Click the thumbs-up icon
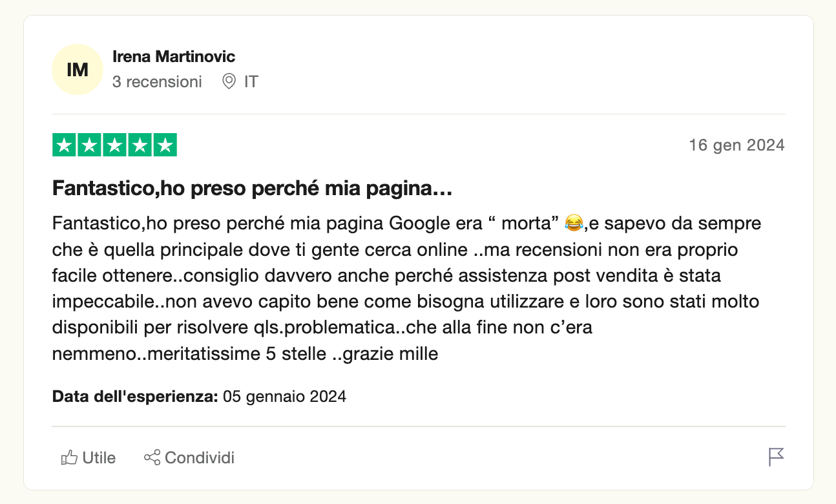Screen dimensions: 836x504 [69, 458]
